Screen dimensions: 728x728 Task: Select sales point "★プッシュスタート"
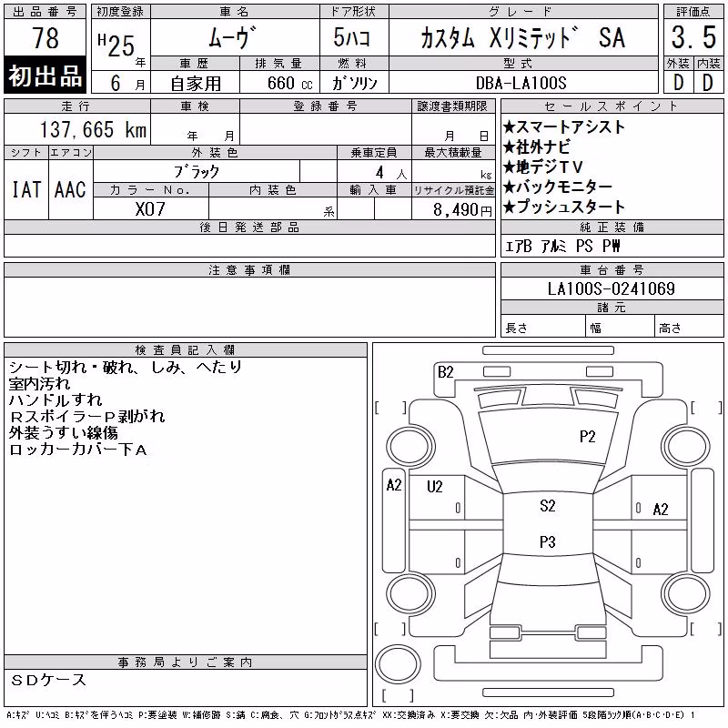click(x=563, y=207)
